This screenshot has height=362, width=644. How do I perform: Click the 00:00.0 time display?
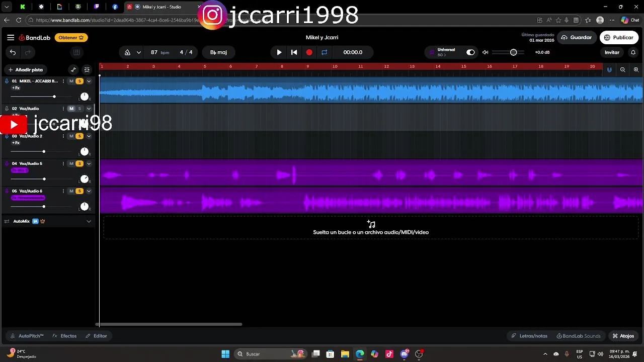pyautogui.click(x=353, y=52)
